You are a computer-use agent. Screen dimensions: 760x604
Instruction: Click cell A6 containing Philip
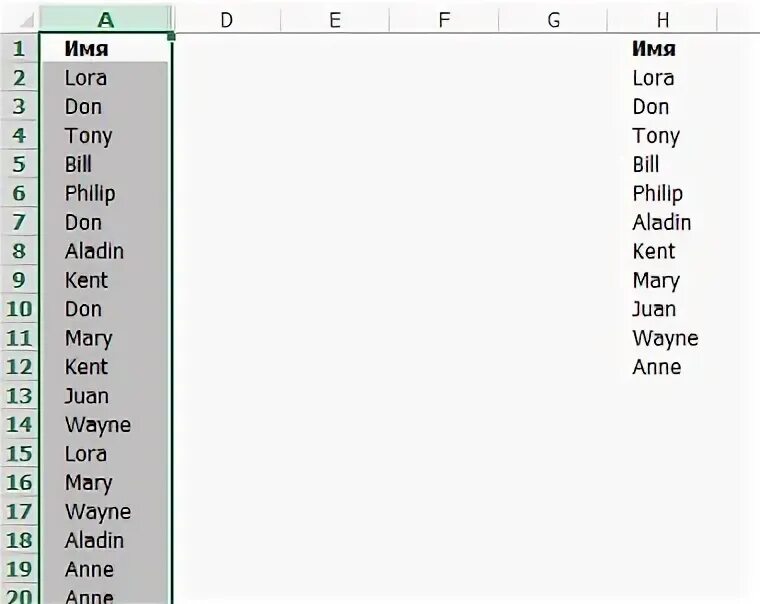pyautogui.click(x=105, y=193)
